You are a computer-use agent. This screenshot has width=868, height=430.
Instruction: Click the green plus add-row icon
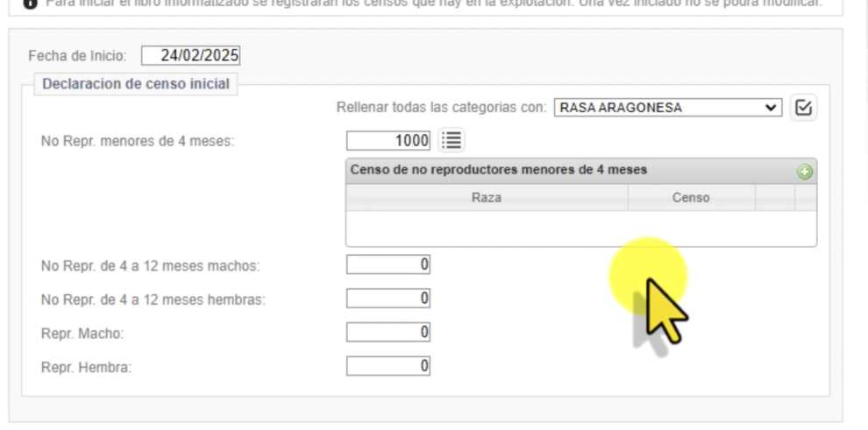pyautogui.click(x=804, y=172)
